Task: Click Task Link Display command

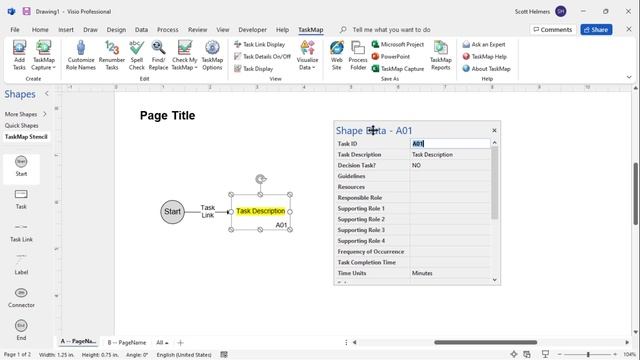Action: (x=260, y=44)
